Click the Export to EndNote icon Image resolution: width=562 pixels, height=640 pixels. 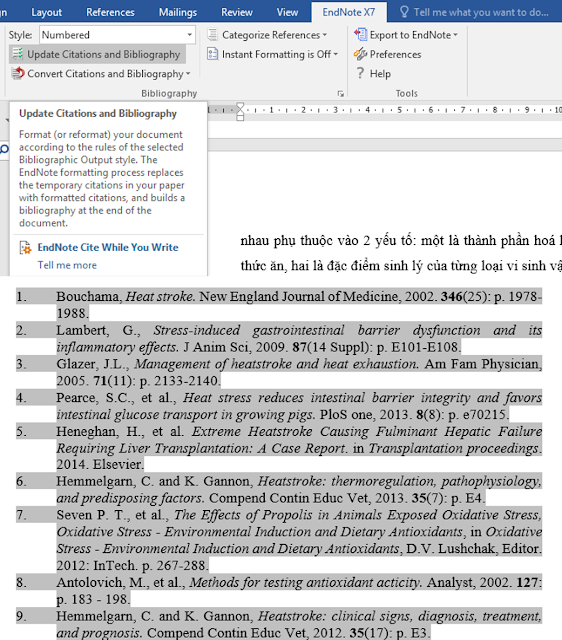click(360, 35)
